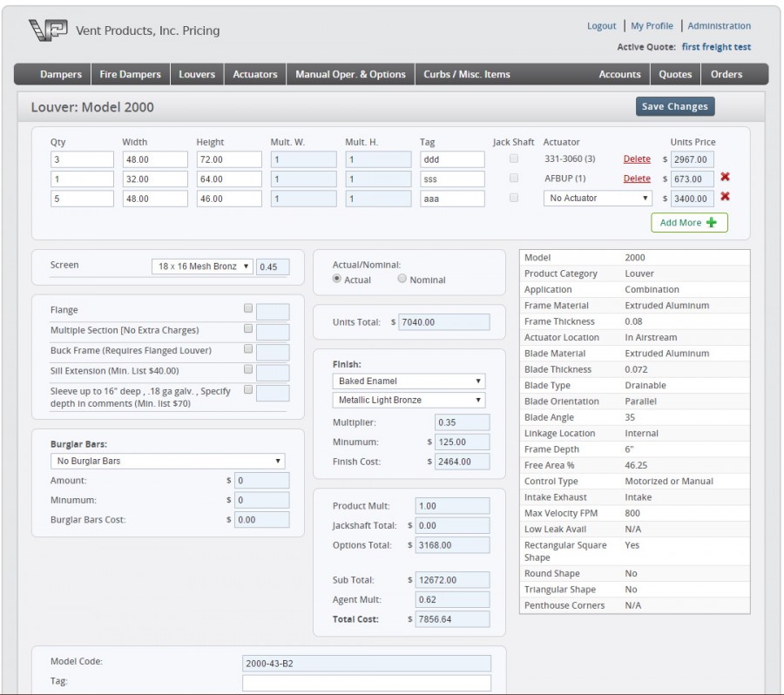Click the green plus Add More button
The image size is (784, 695).
click(x=689, y=222)
